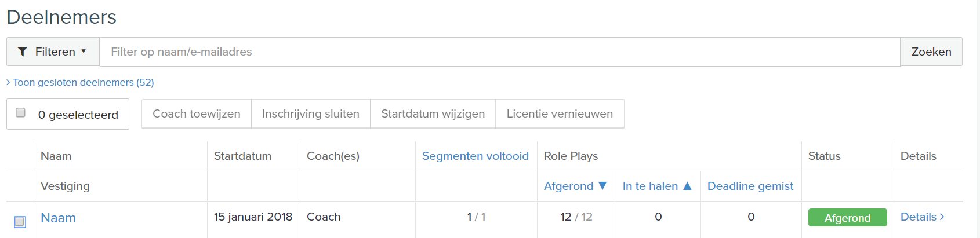This screenshot has width=980, height=238.
Task: Expand Toon gesloten deelnemers (52)
Action: tap(83, 82)
